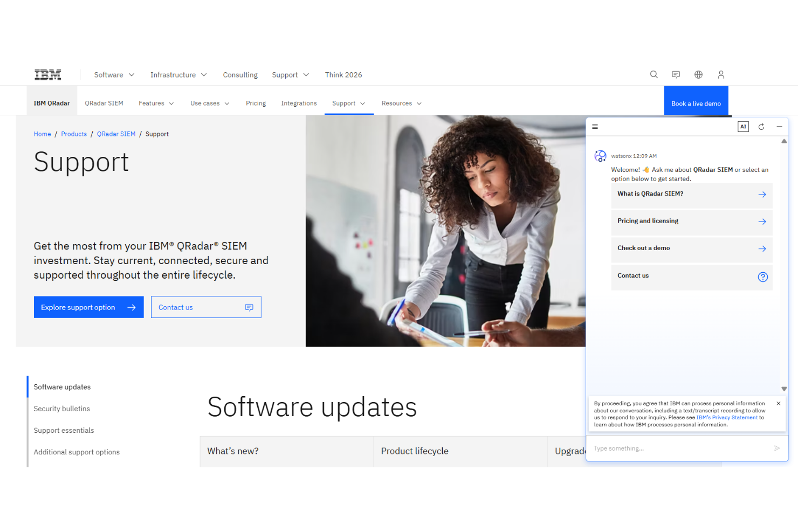798x532 pixels.
Task: Jump to Software updates sidebar section
Action: click(x=62, y=387)
